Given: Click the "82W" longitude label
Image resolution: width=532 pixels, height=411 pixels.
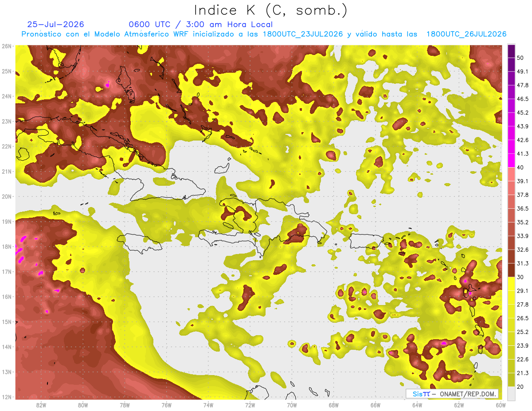Looking at the screenshot, I should coord(41,405).
